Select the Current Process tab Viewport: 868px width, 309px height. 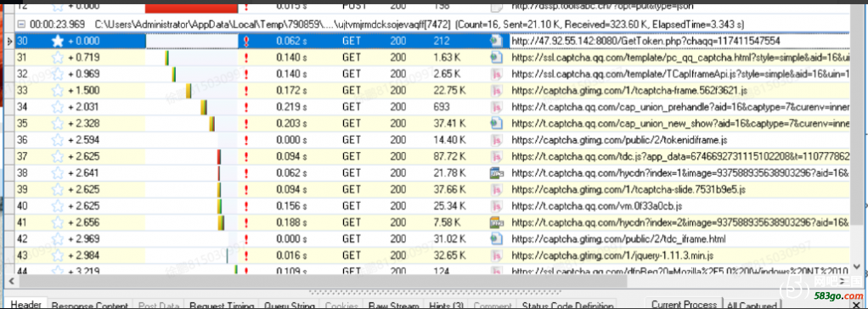[684, 304]
